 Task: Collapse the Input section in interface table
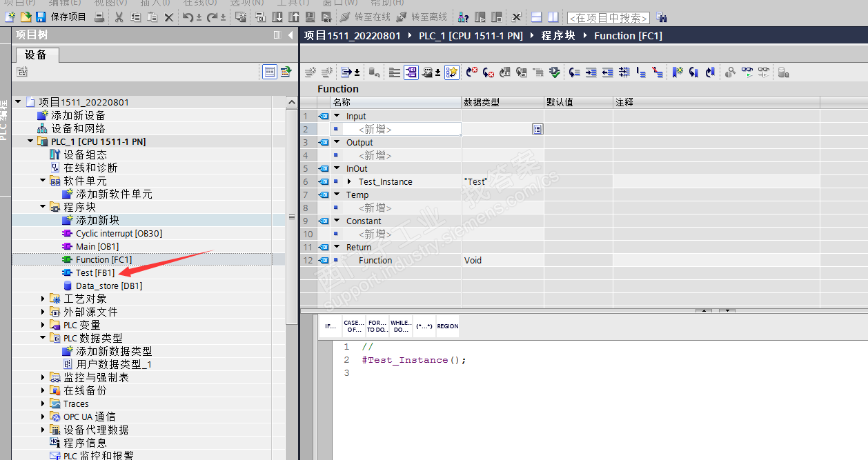point(337,117)
